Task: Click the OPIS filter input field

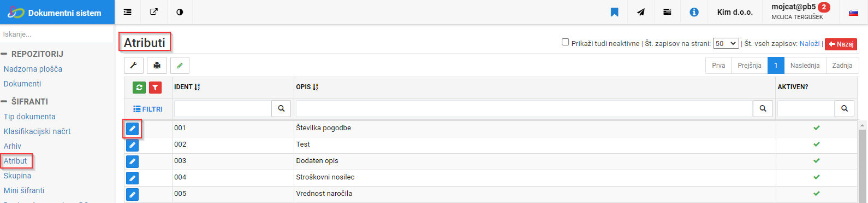Action: click(x=524, y=108)
